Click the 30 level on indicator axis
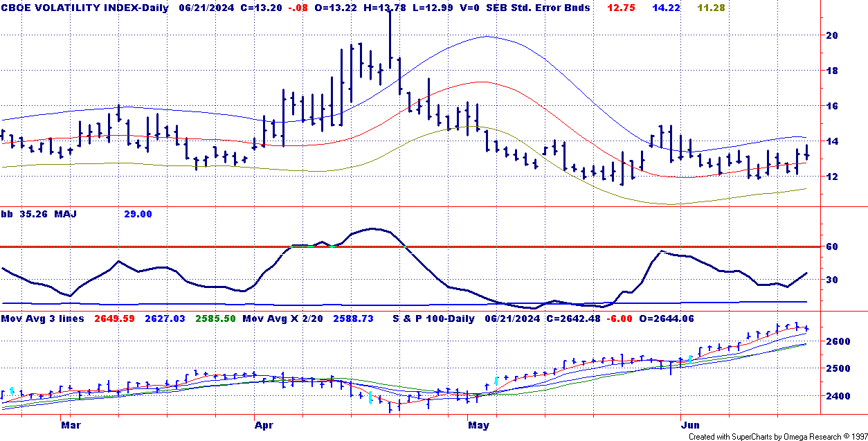 832,280
